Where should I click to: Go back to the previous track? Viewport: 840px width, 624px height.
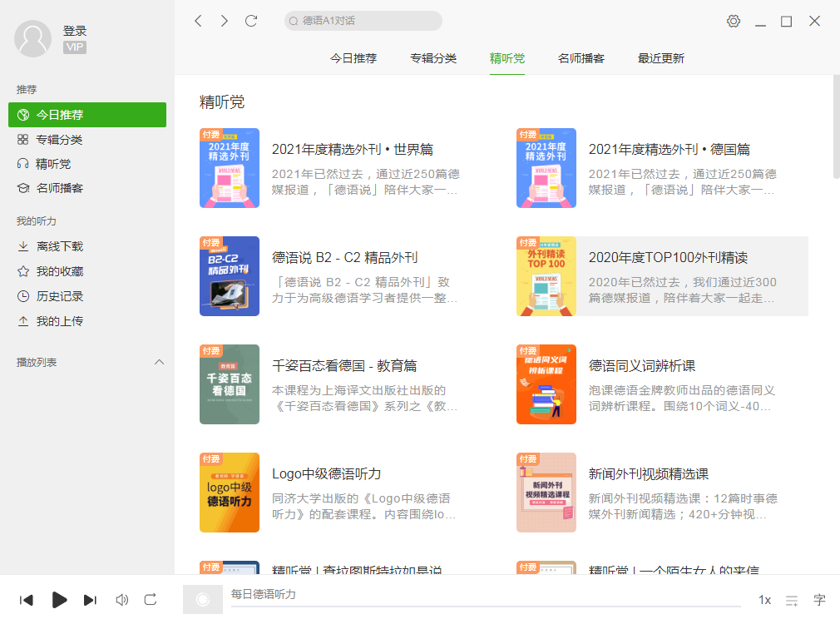pos(26,600)
